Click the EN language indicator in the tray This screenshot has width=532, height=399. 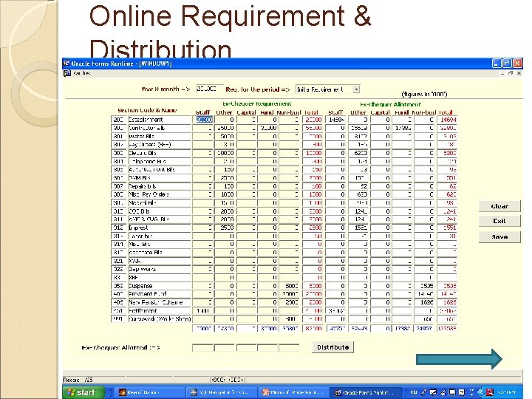414,392
